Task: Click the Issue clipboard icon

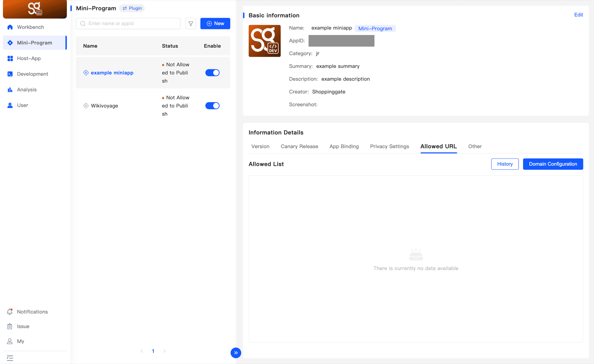Action: point(10,327)
